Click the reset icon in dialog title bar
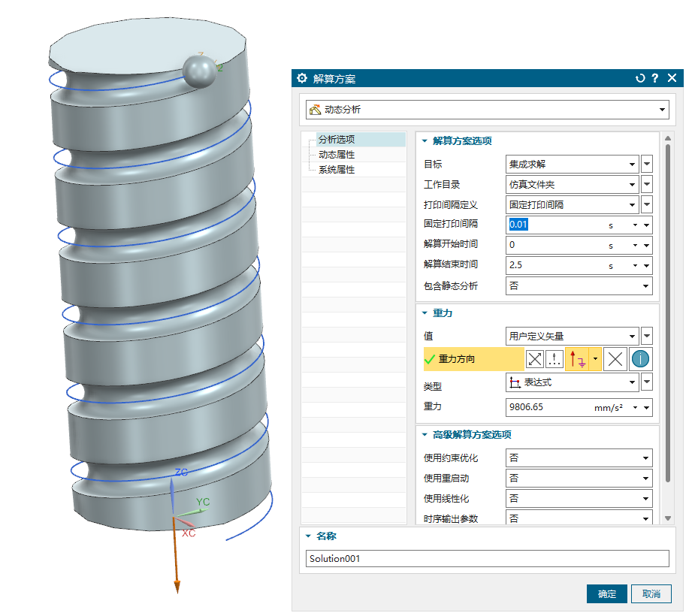Viewport: 698px width, 616px height. click(x=640, y=78)
